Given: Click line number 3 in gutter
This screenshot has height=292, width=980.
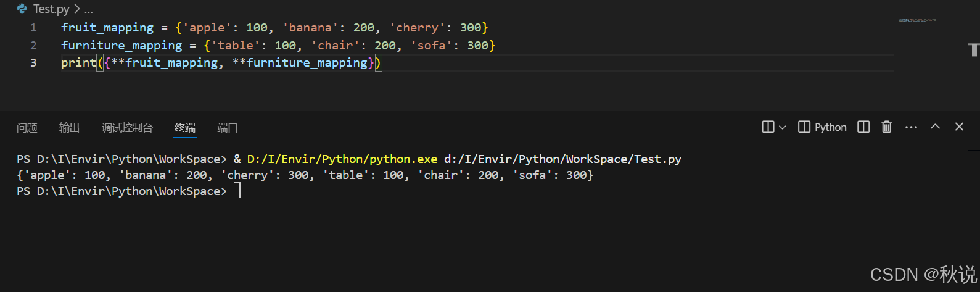Looking at the screenshot, I should pos(33,63).
